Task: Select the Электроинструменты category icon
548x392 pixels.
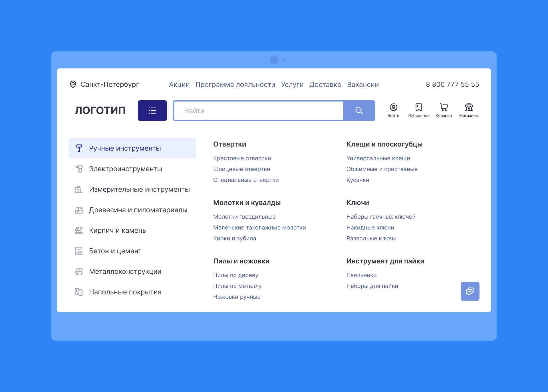Action: pos(78,169)
